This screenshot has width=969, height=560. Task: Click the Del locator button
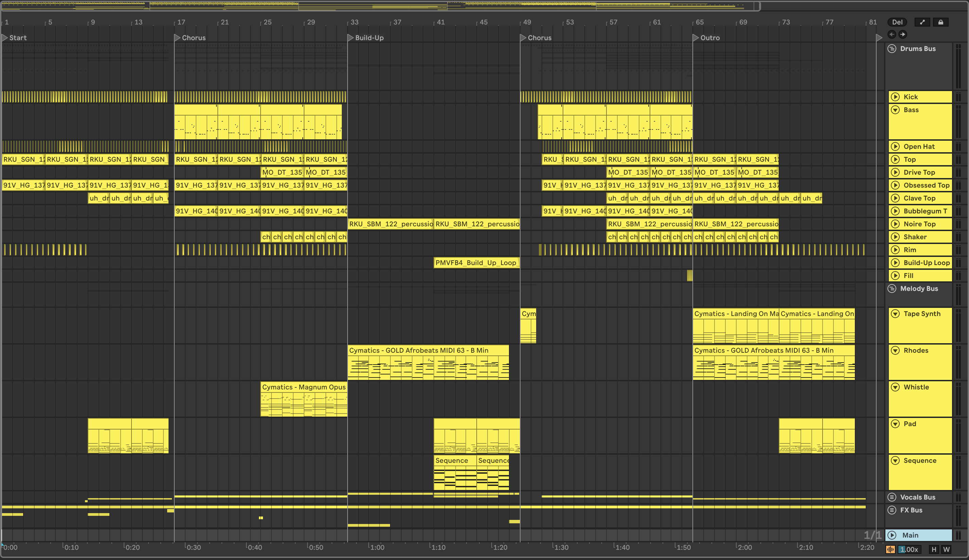click(897, 22)
